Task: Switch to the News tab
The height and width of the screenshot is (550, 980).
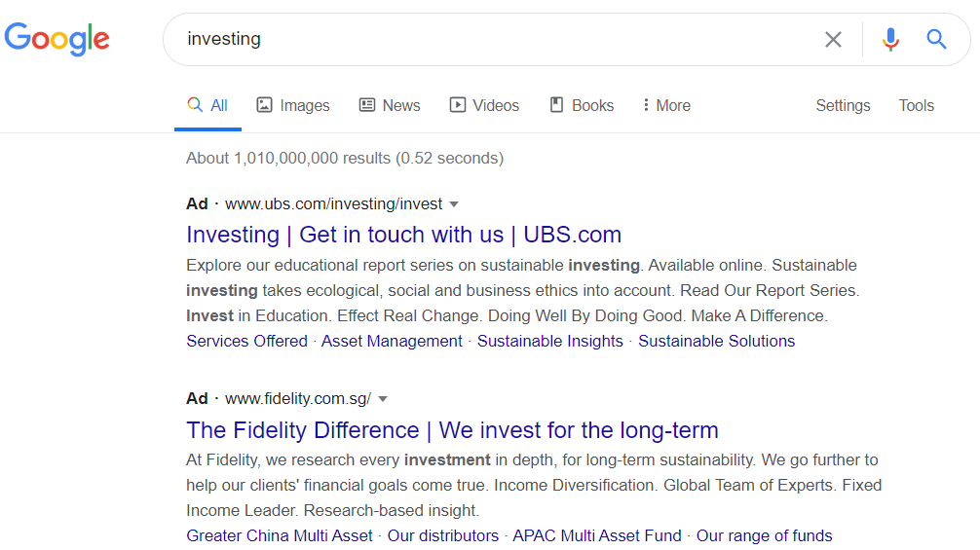Action: click(390, 105)
